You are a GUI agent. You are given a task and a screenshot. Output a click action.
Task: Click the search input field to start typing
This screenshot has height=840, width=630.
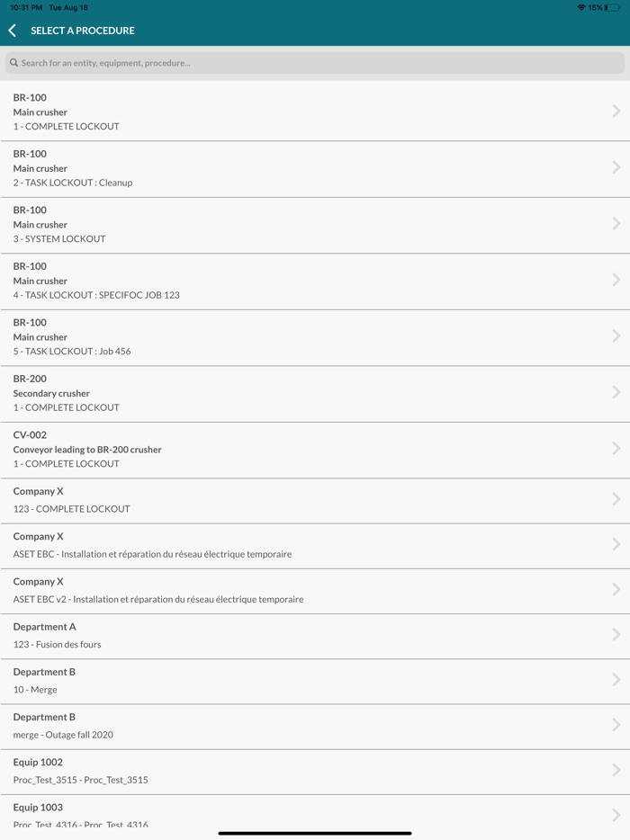click(315, 62)
